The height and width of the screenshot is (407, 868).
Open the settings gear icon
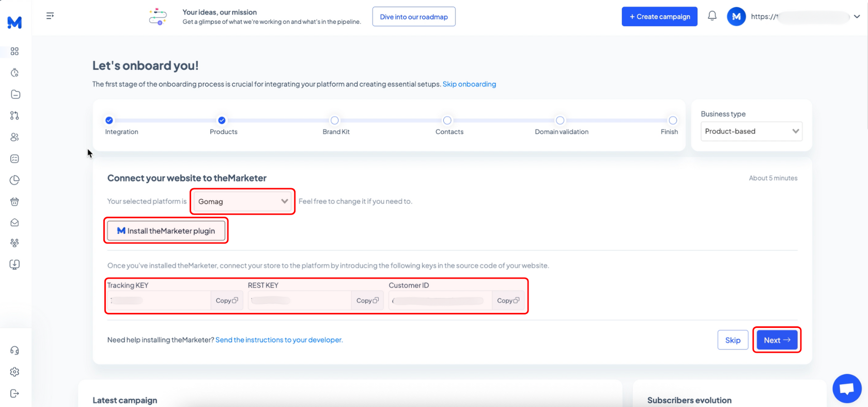click(14, 372)
